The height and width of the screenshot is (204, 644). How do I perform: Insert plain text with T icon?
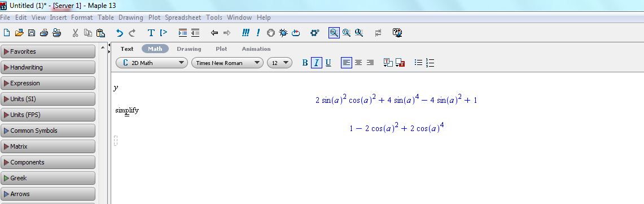pos(151,33)
